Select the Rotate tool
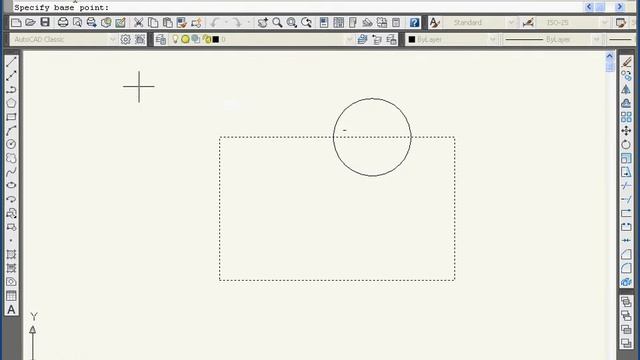The image size is (640, 360). click(626, 144)
